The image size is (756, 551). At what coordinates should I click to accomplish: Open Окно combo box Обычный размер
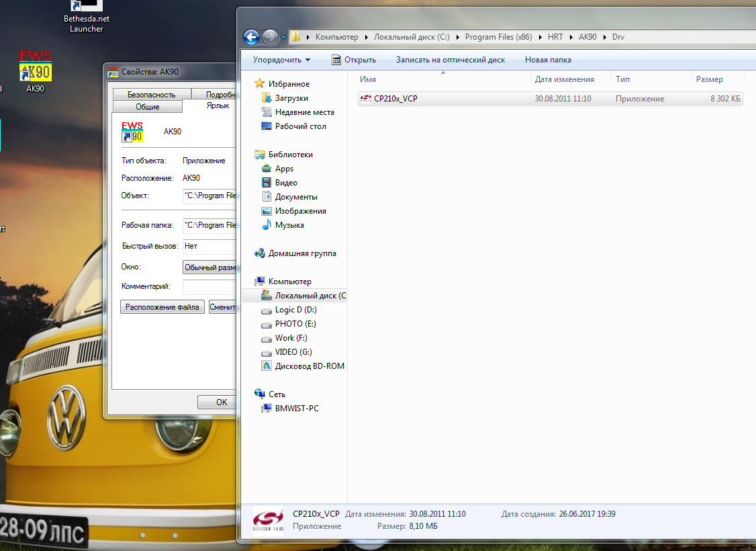pyautogui.click(x=209, y=267)
